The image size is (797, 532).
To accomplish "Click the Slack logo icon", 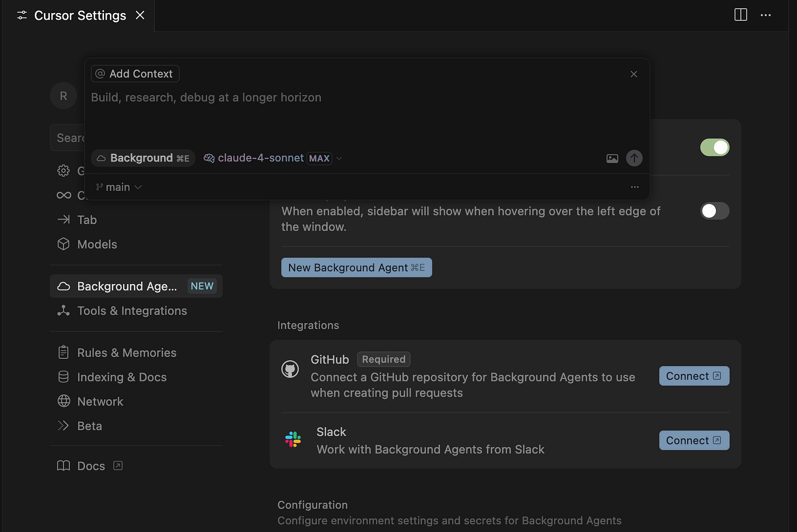I will pos(293,440).
